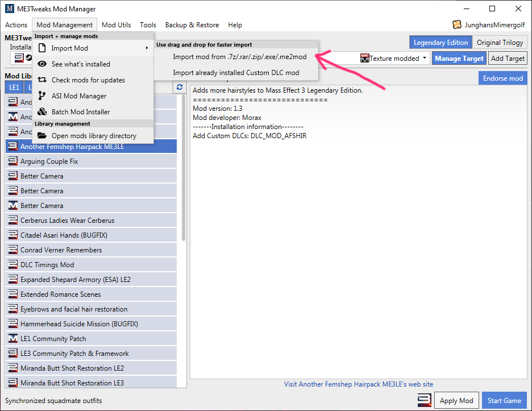Click the Add Target button
The height and width of the screenshot is (411, 532).
(508, 59)
